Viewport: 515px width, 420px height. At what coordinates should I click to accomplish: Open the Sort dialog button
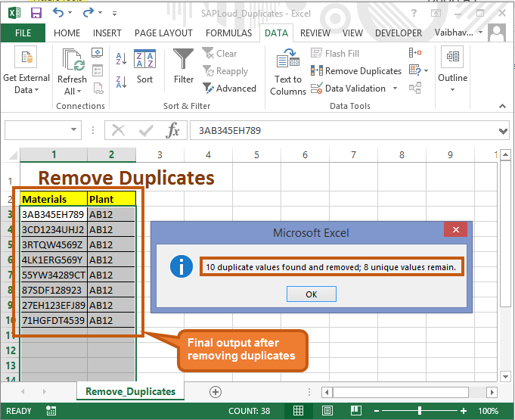point(144,66)
